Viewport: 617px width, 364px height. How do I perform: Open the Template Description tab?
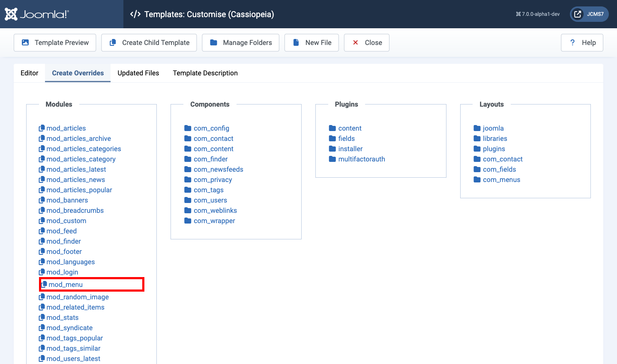(205, 73)
